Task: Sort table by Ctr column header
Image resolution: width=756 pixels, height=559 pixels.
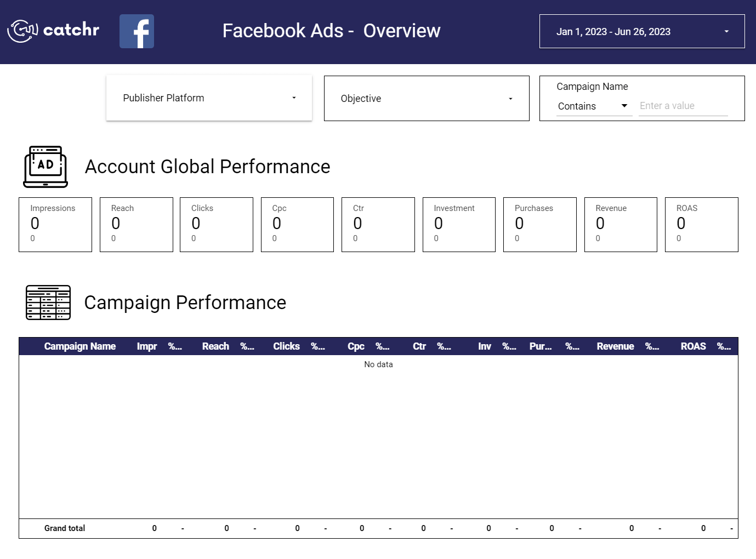Action: (x=419, y=346)
